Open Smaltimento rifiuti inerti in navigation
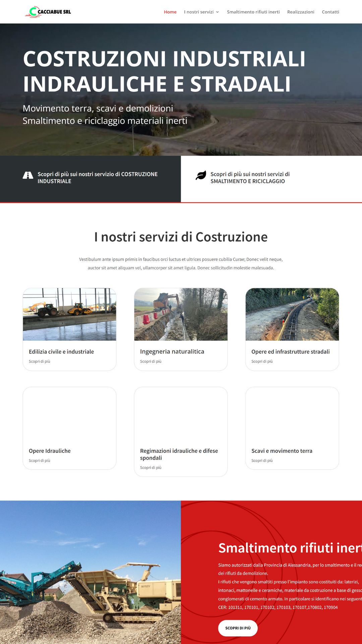Image resolution: width=362 pixels, height=644 pixels. tap(253, 12)
